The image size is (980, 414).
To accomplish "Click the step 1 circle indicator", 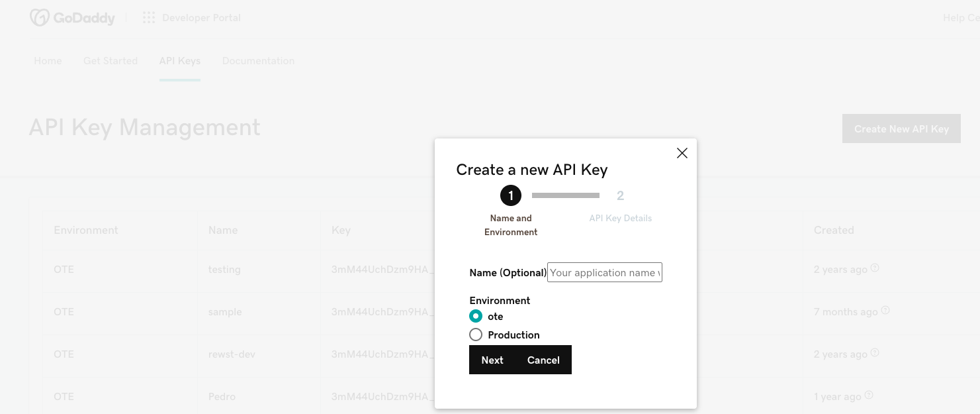I will (x=511, y=195).
